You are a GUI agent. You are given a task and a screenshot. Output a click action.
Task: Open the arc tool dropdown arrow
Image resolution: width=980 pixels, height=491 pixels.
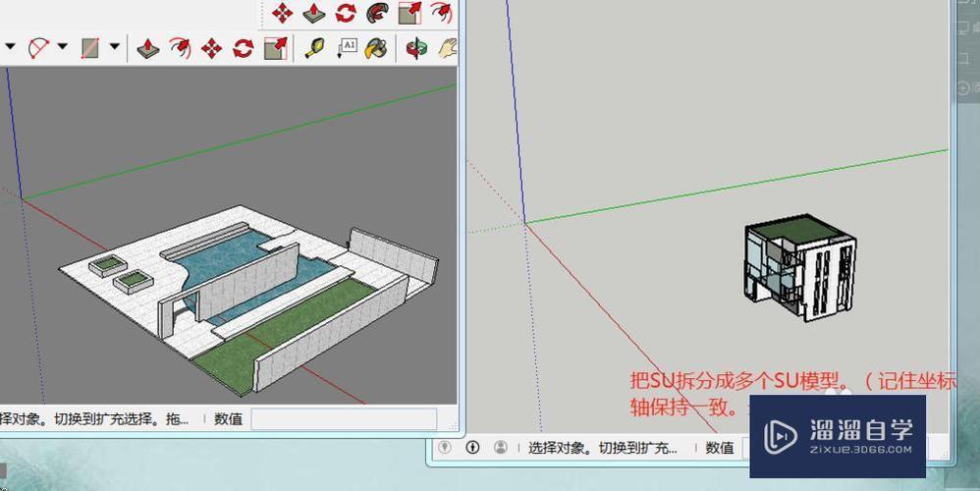[63, 46]
